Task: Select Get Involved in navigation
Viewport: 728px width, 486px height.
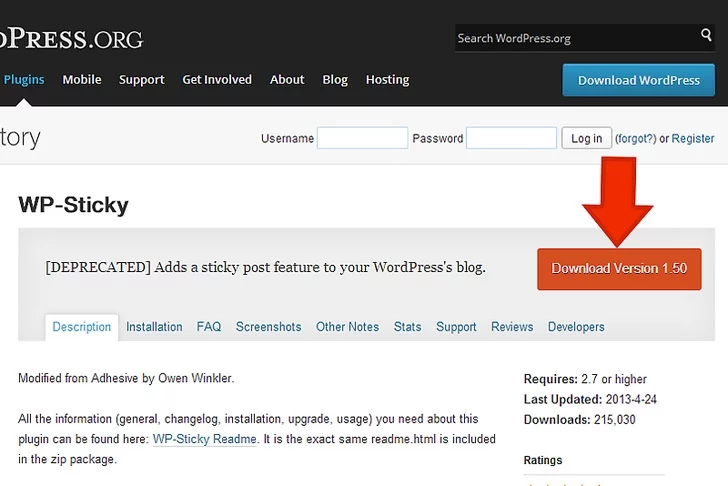Action: tap(217, 80)
